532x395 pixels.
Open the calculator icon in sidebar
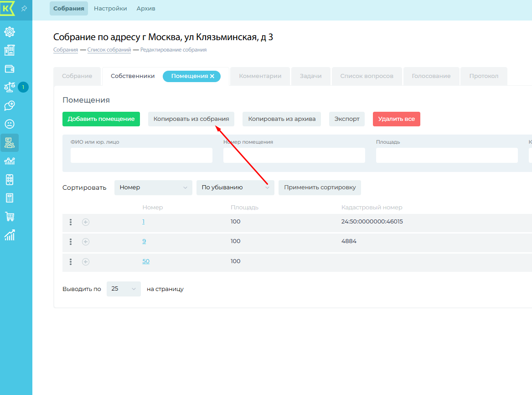pos(9,198)
